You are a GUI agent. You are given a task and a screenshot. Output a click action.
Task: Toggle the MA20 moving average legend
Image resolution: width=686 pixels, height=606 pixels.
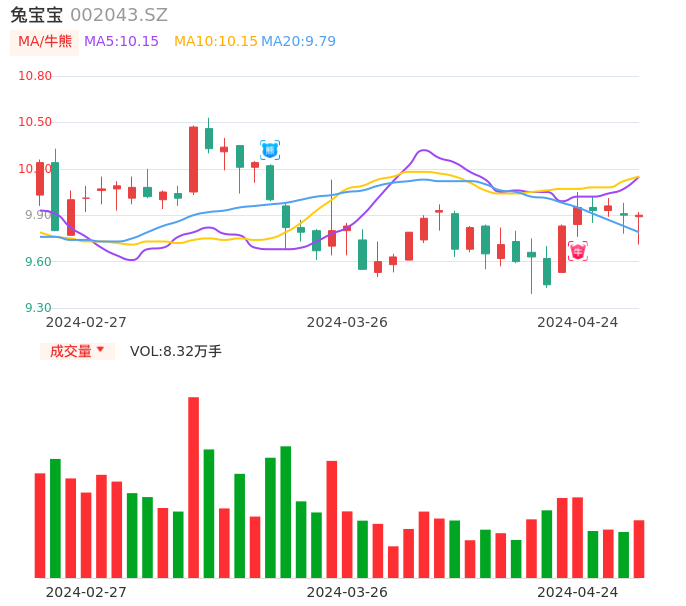298,42
